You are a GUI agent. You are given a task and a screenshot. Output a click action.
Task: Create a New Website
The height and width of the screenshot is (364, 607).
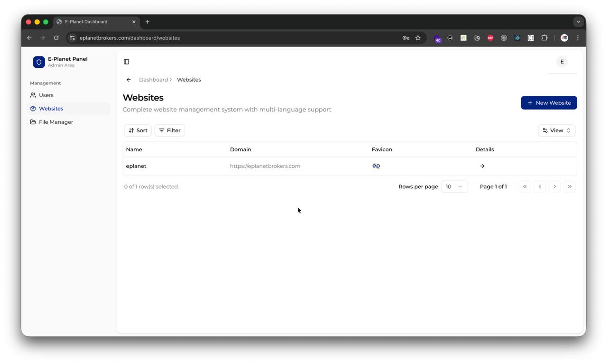tap(549, 103)
